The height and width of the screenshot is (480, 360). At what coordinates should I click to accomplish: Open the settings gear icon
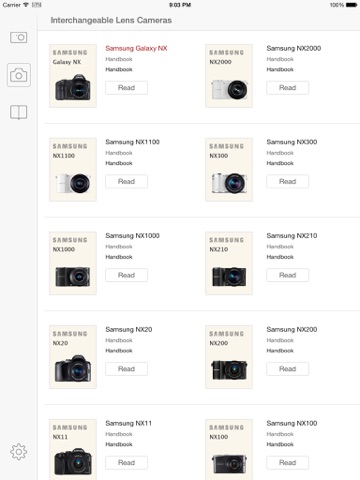pyautogui.click(x=18, y=452)
